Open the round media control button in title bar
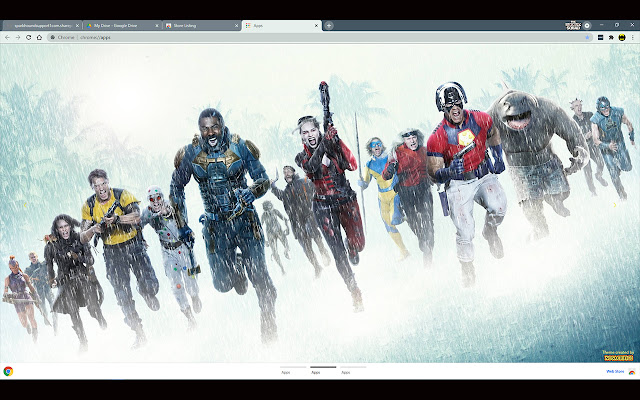The image size is (640, 400). (587, 25)
